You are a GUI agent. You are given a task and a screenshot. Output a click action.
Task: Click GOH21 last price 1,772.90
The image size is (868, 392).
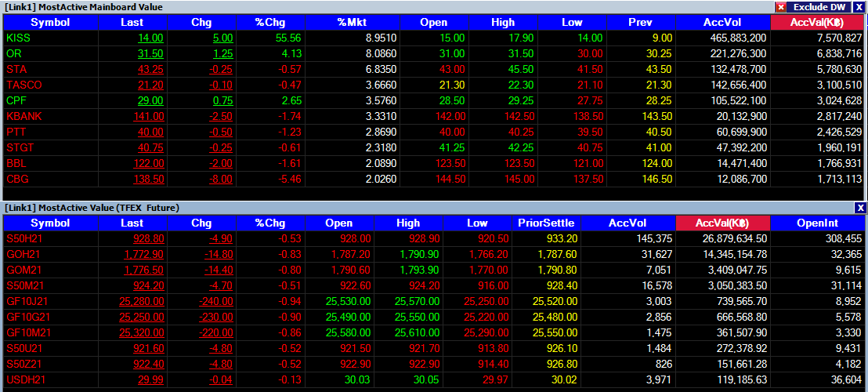coord(144,254)
